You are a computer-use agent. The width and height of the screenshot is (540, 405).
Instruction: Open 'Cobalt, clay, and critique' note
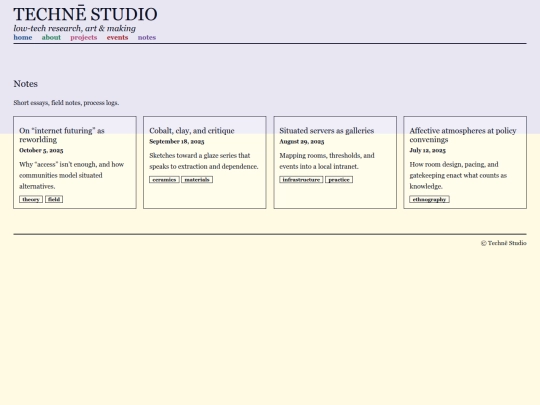point(192,131)
